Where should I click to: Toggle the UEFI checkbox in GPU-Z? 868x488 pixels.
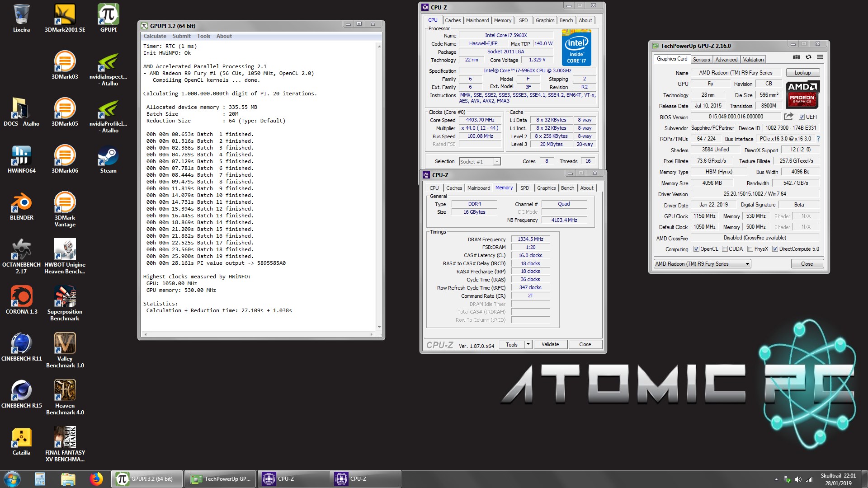tap(802, 117)
